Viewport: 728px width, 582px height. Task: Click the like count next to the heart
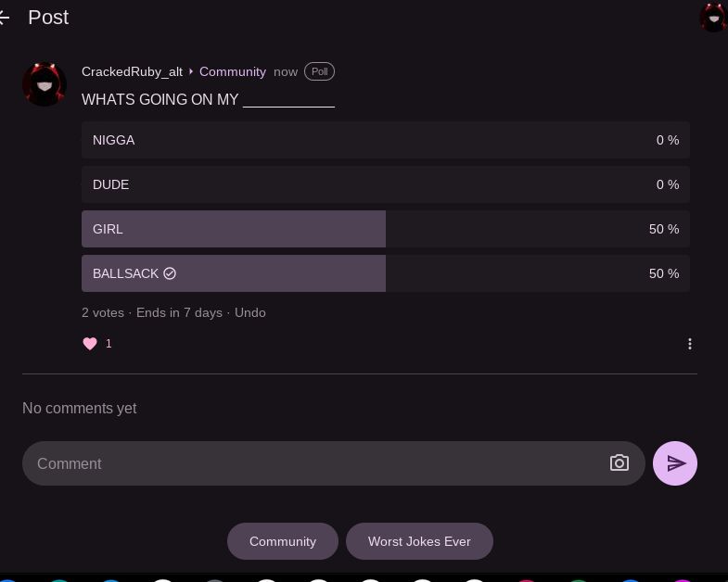coord(109,344)
